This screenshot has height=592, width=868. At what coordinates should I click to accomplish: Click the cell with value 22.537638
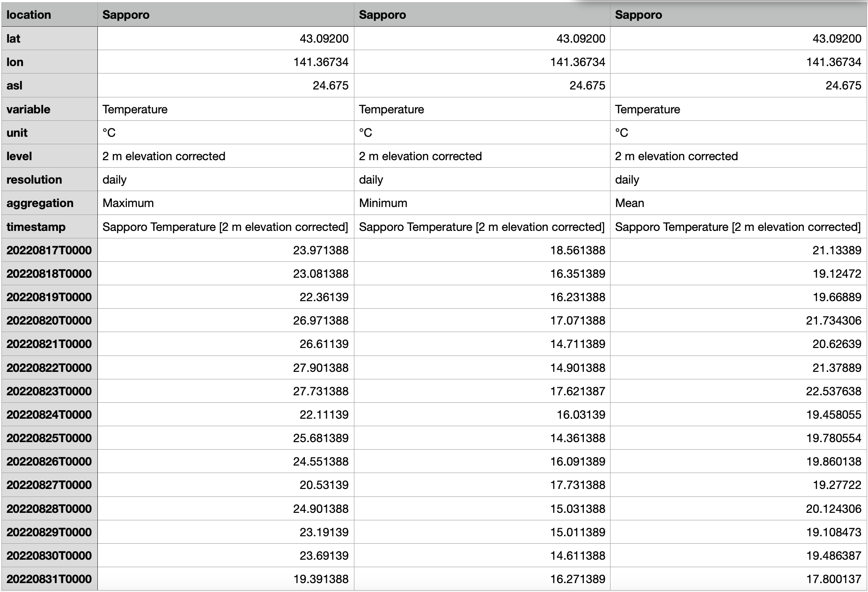pyautogui.click(x=738, y=391)
